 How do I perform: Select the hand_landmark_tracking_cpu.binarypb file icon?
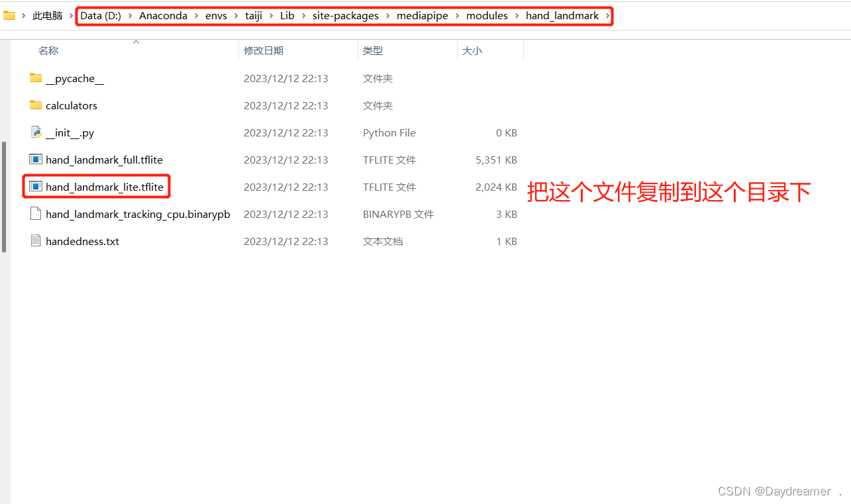[36, 214]
